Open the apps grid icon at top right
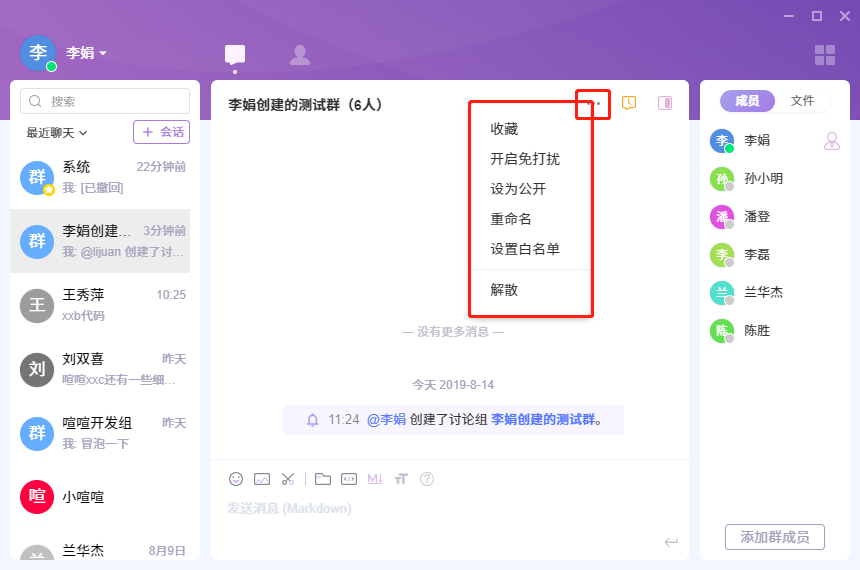Screen dimensions: 860x570 [825, 55]
